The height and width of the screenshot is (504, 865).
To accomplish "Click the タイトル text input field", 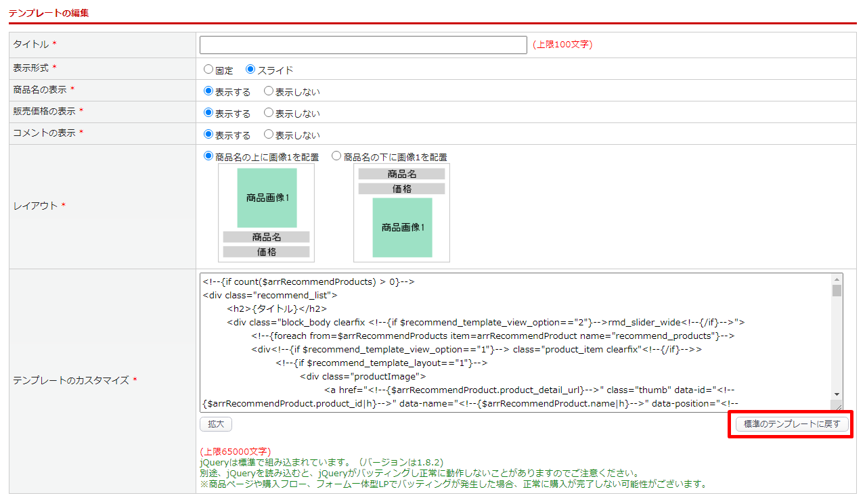I will (x=363, y=45).
